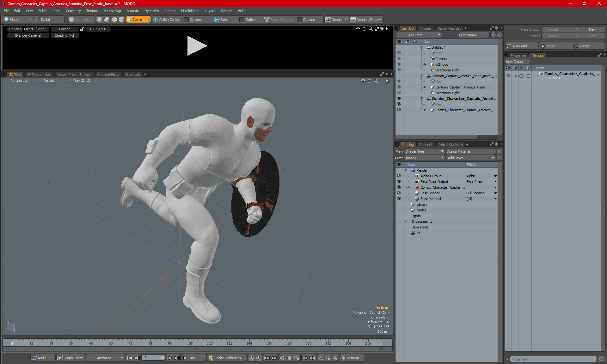This screenshot has height=364, width=607.
Task: Step to previous frame
Action: tap(137, 358)
